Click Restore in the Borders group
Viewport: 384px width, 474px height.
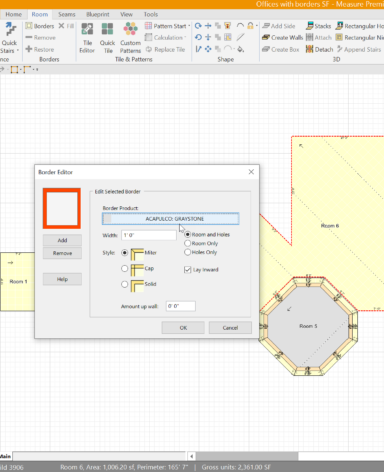point(40,49)
